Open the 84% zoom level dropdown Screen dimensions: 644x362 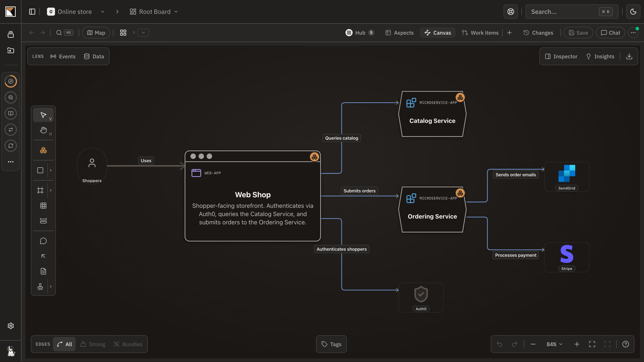554,344
